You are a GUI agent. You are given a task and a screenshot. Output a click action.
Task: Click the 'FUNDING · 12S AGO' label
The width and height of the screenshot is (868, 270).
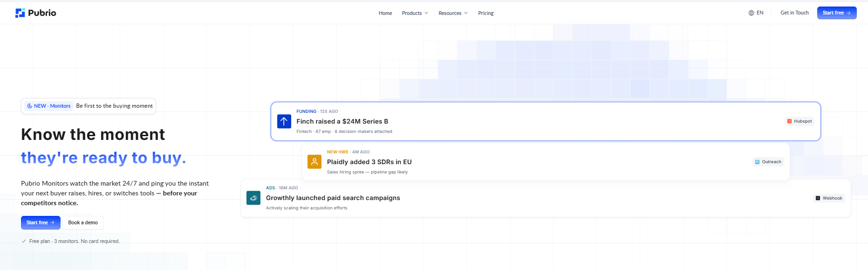[317, 111]
